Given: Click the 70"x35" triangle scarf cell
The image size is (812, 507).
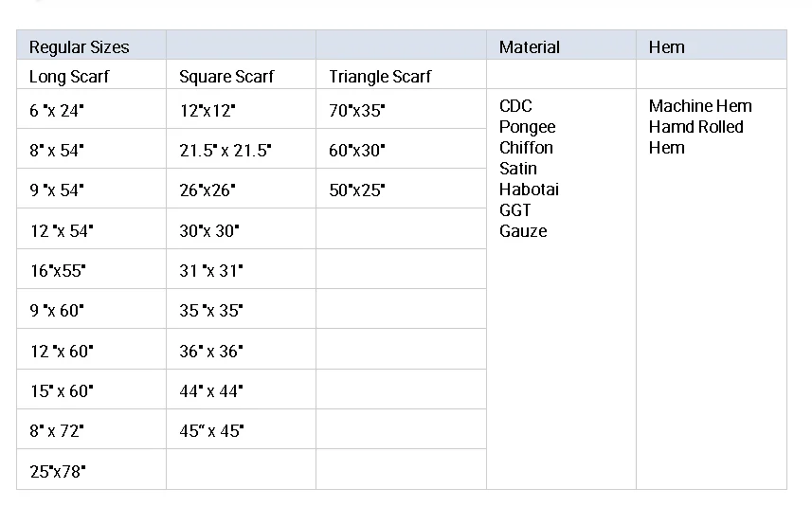Looking at the screenshot, I should (x=357, y=111).
